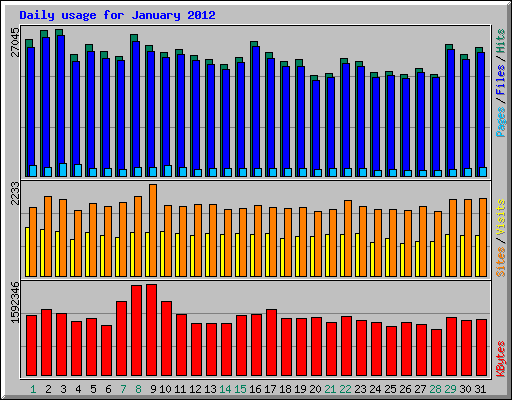Screen dimensions: 512x400
Task: Click the "Visits" legend label
Action: 501,217
